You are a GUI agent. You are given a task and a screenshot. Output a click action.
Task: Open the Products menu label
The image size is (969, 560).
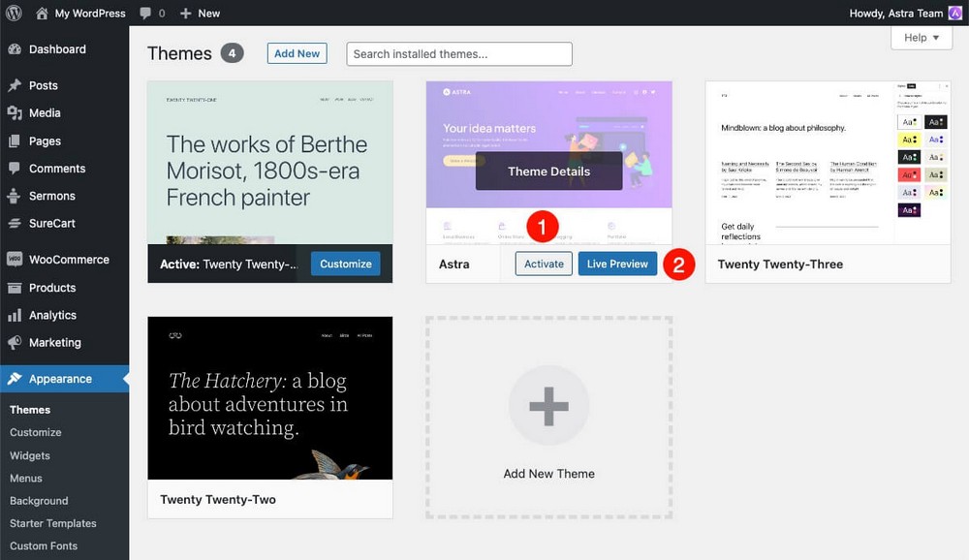[x=52, y=288]
